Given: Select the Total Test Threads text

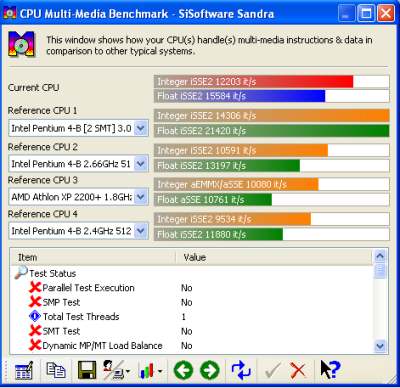Looking at the screenshot, I should [81, 317].
